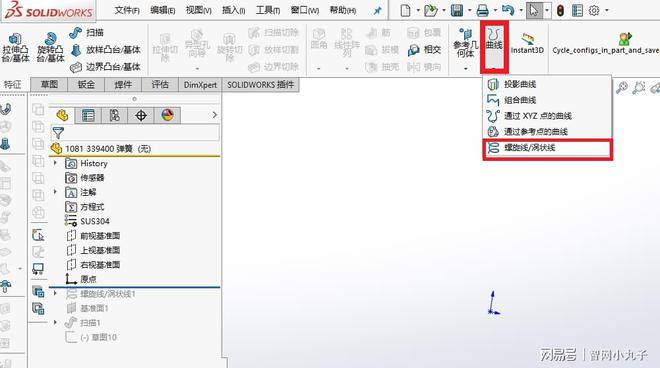Image resolution: width=660 pixels, height=368 pixels.
Task: Expand the 螺旋线/涡状线1 tree node
Action: [55, 293]
